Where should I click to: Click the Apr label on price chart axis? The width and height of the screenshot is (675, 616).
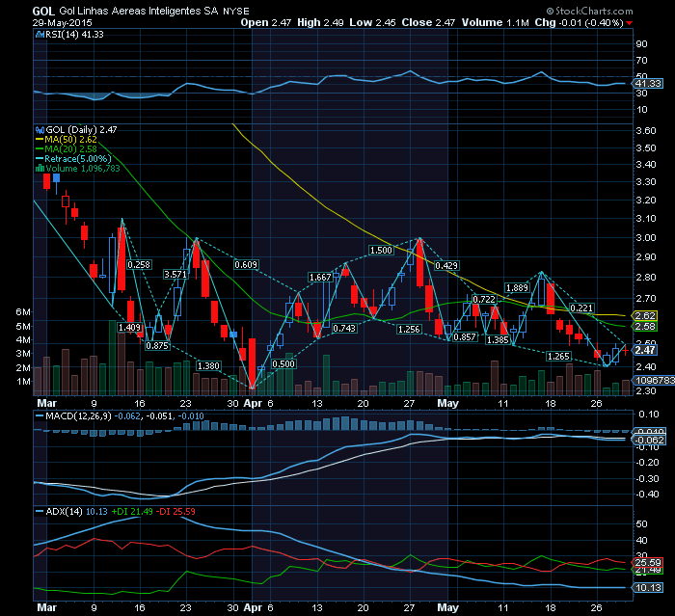(253, 403)
